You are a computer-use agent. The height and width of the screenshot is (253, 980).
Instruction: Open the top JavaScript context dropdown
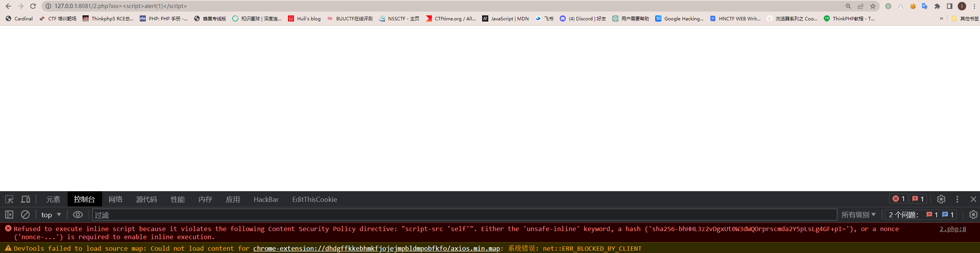pos(51,215)
